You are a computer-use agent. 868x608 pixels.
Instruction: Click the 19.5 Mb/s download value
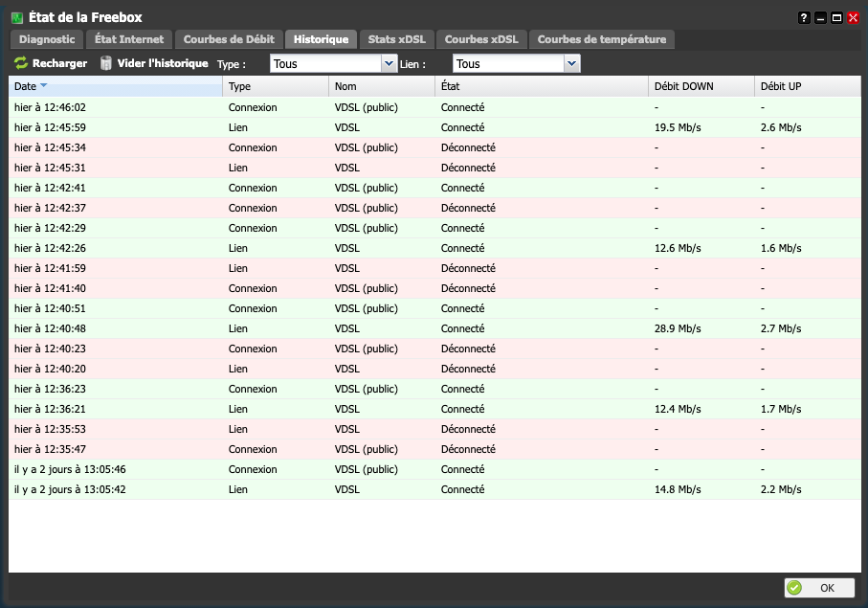678,127
